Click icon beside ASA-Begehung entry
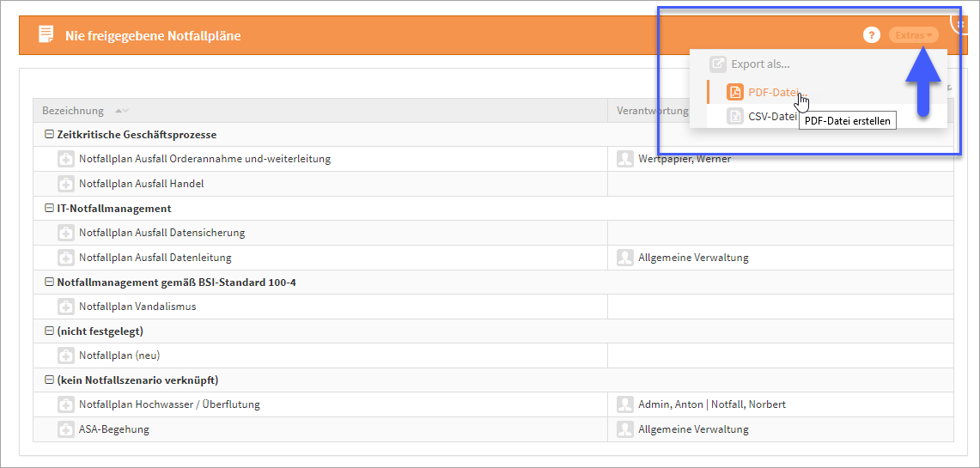 click(x=66, y=429)
